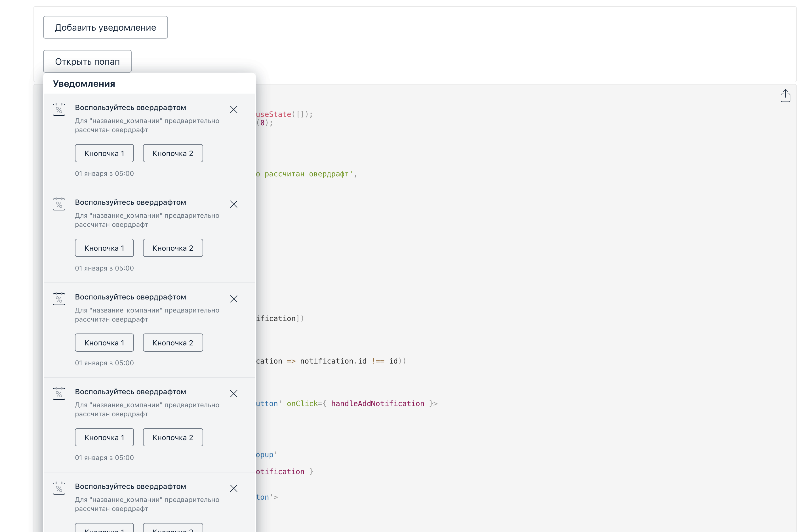Dismiss the fifth notification at bottom

pyautogui.click(x=233, y=488)
